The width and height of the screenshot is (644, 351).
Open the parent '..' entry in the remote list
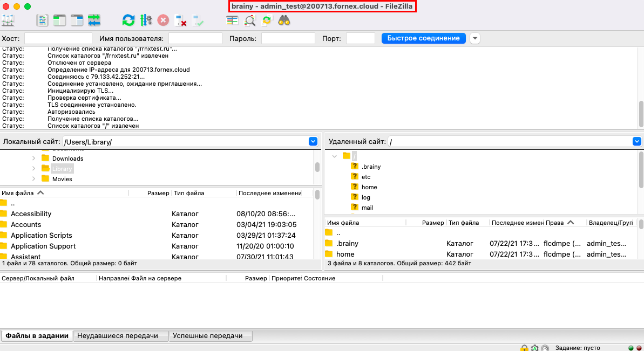pos(480,232)
